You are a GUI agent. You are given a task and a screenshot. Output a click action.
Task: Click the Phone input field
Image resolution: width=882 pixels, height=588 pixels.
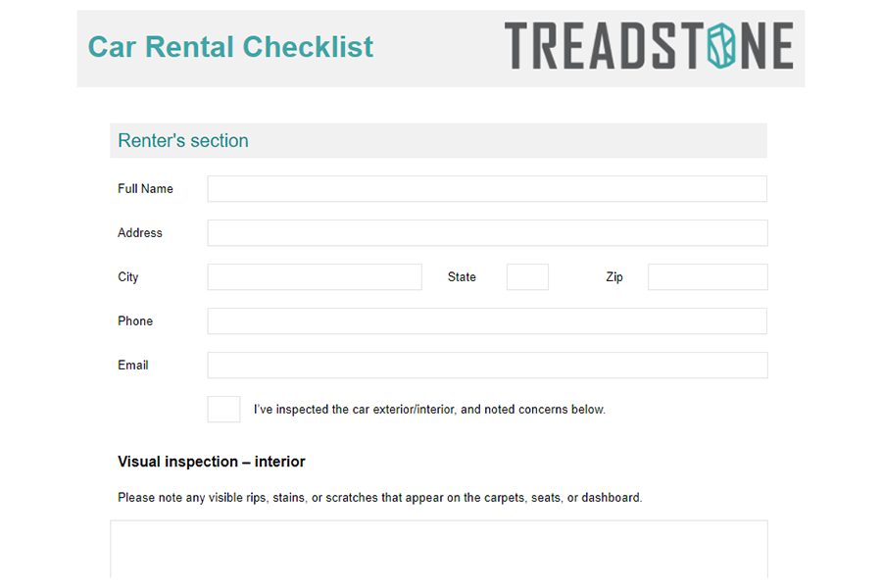click(x=487, y=320)
